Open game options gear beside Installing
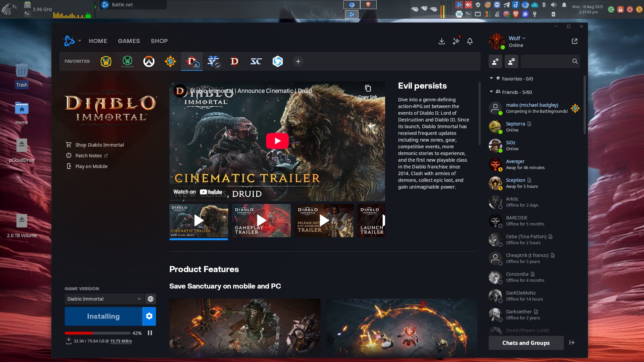 pos(149,316)
